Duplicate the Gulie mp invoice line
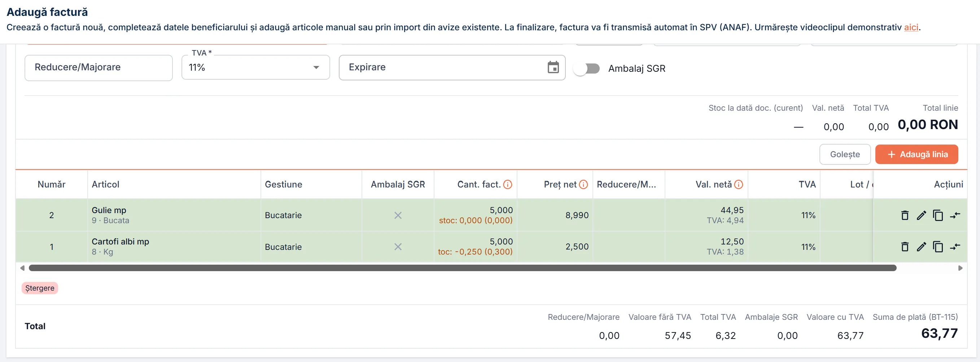The image size is (980, 362). (938, 215)
